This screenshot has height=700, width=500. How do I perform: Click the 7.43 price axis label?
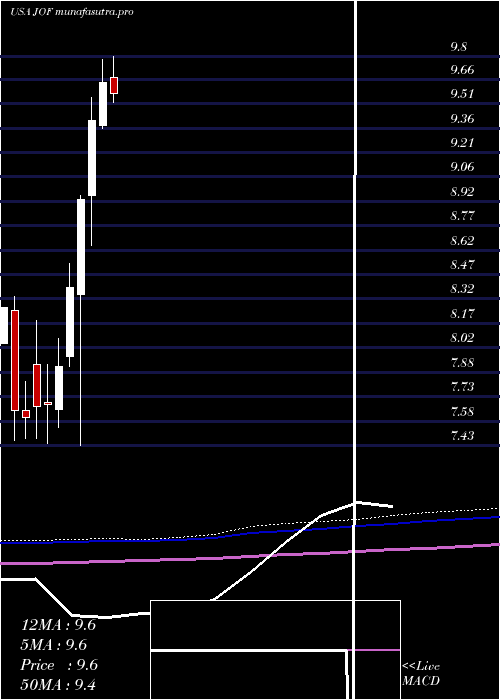pyautogui.click(x=462, y=435)
